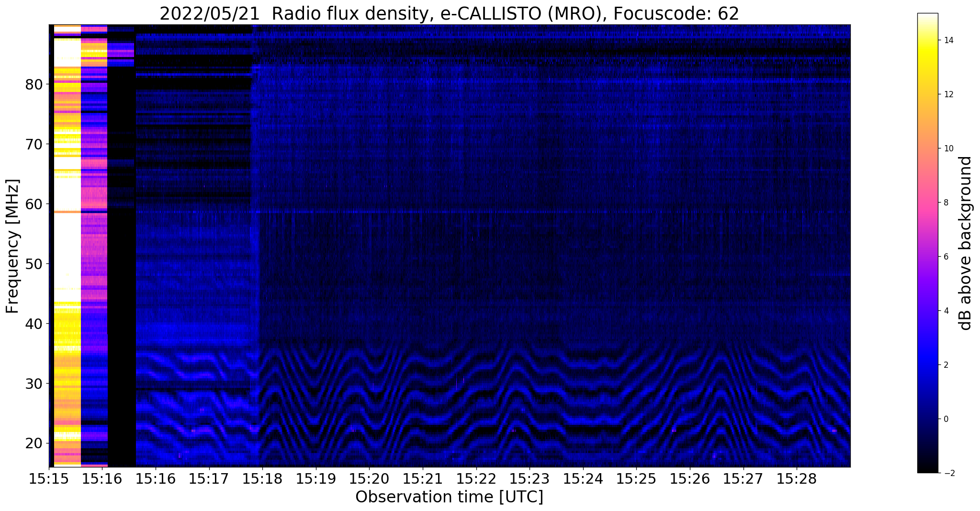Click the 80 MHz frequency tick label

tap(34, 85)
